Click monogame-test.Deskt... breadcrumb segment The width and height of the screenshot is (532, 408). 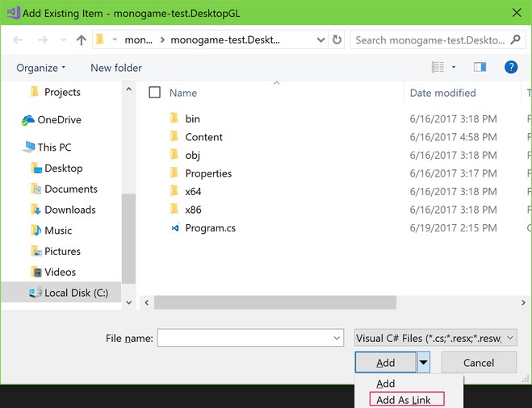point(225,40)
